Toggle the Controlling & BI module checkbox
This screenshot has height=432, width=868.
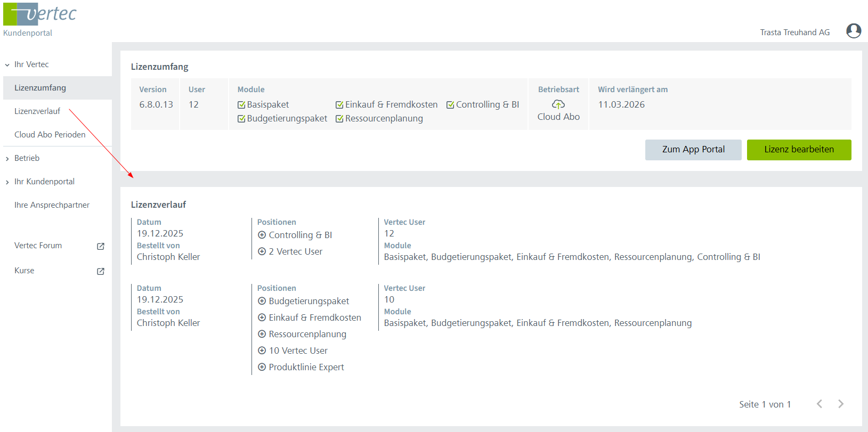[x=450, y=105]
